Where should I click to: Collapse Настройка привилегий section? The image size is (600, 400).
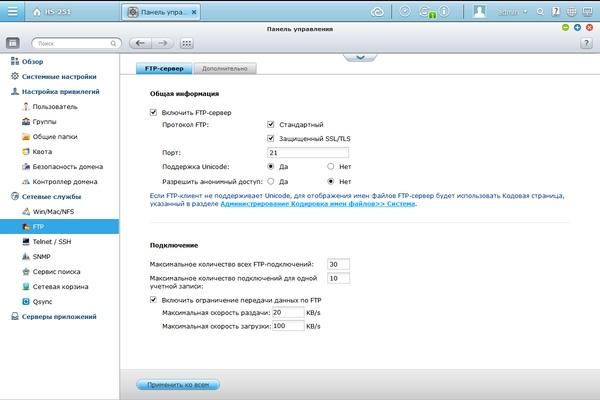(x=55, y=91)
